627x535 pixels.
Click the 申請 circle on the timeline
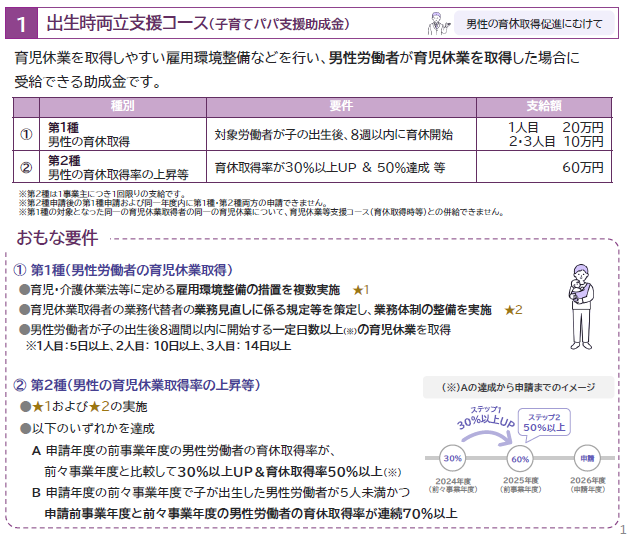(x=588, y=458)
